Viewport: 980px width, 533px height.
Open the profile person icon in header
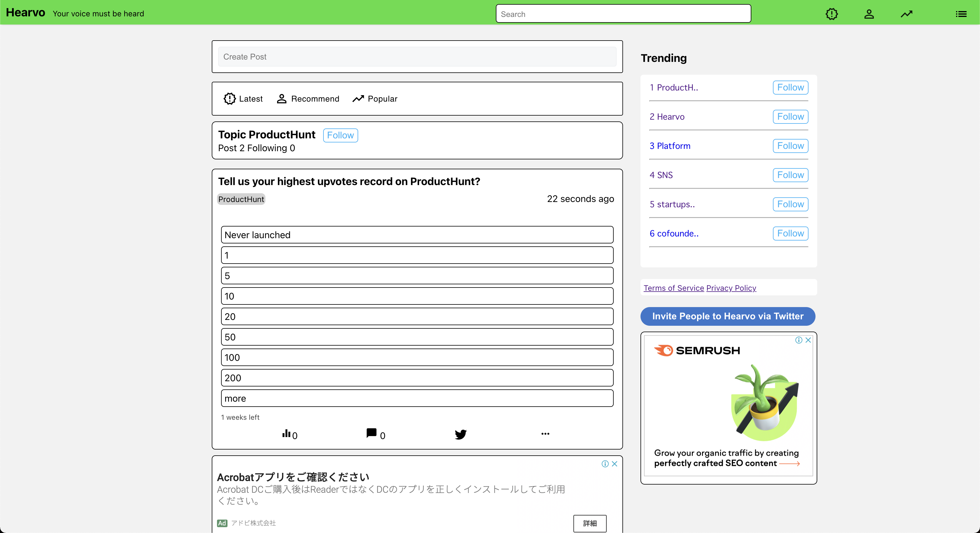pos(869,14)
